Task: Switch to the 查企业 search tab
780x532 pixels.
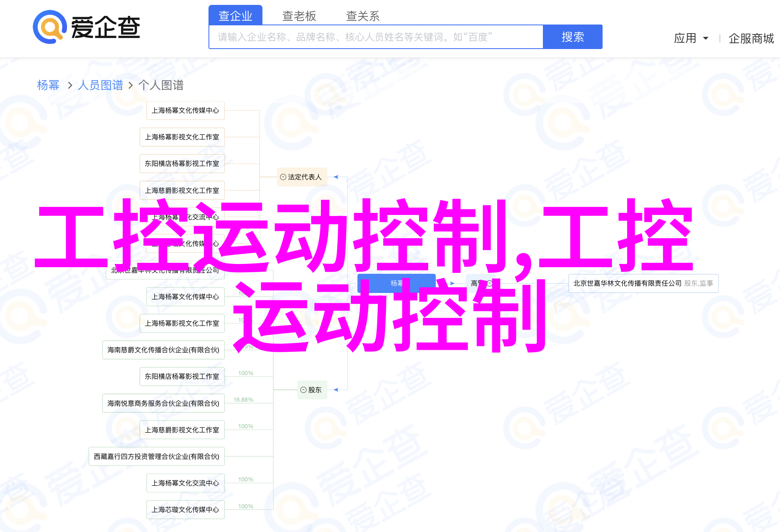Action: point(235,16)
